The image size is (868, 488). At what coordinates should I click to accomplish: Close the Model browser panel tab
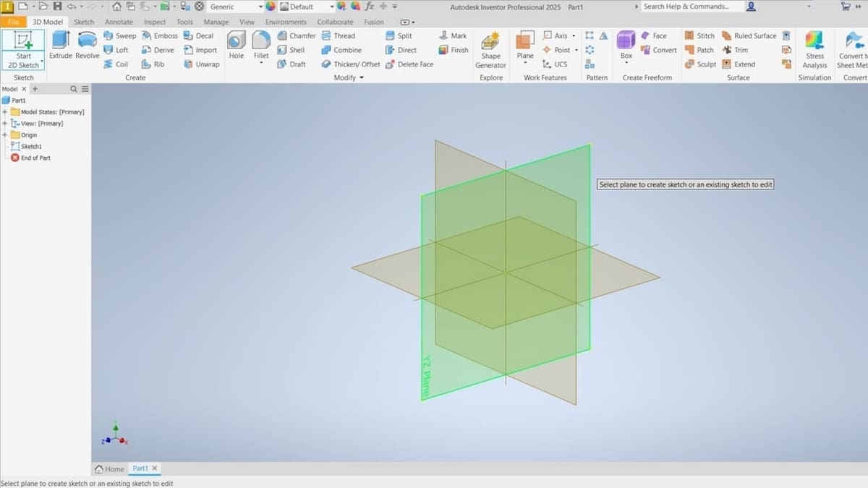24,89
